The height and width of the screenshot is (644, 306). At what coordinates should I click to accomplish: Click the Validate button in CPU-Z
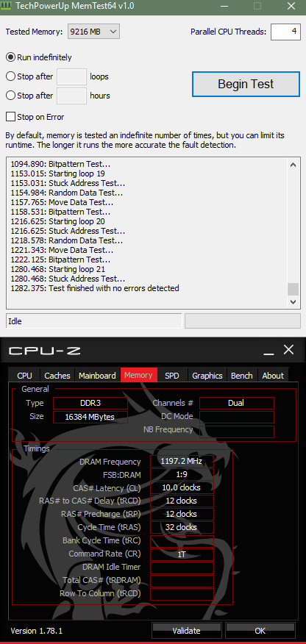[187, 631]
